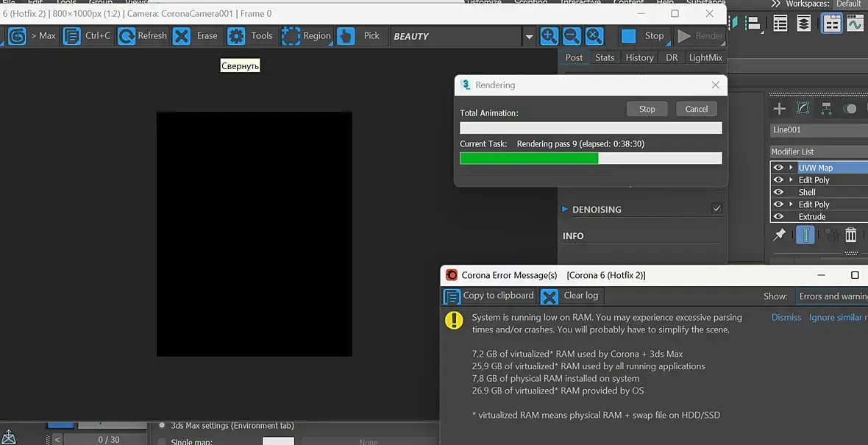Open the BEAUTY render element dropdown

[529, 37]
